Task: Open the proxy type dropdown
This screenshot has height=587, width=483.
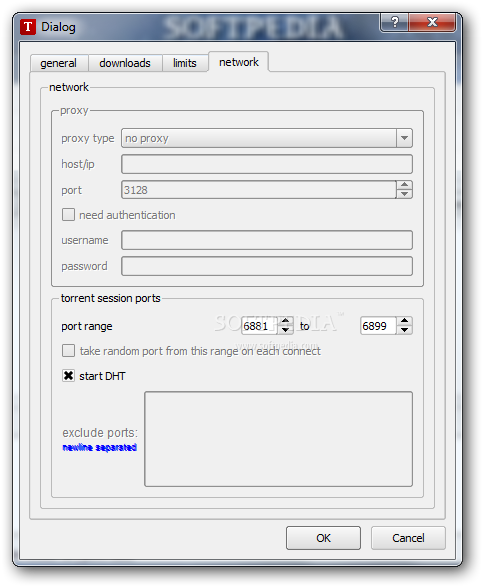Action: (x=267, y=138)
